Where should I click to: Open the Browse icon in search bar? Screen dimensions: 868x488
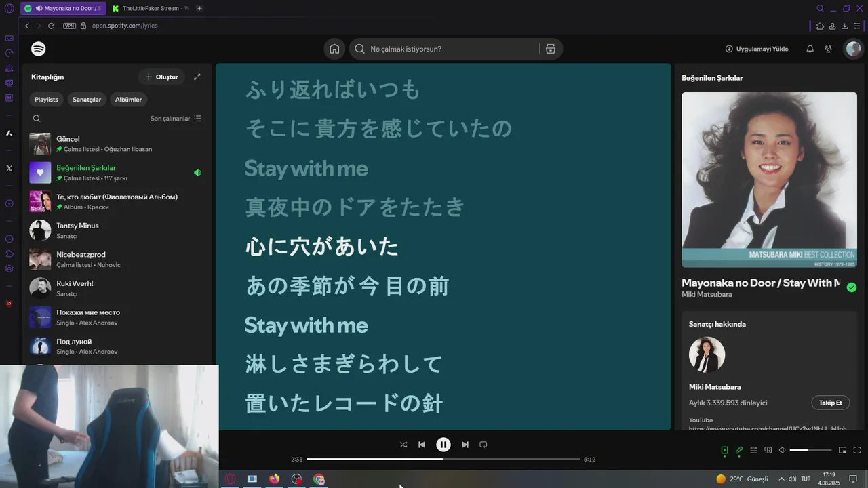[x=550, y=49]
